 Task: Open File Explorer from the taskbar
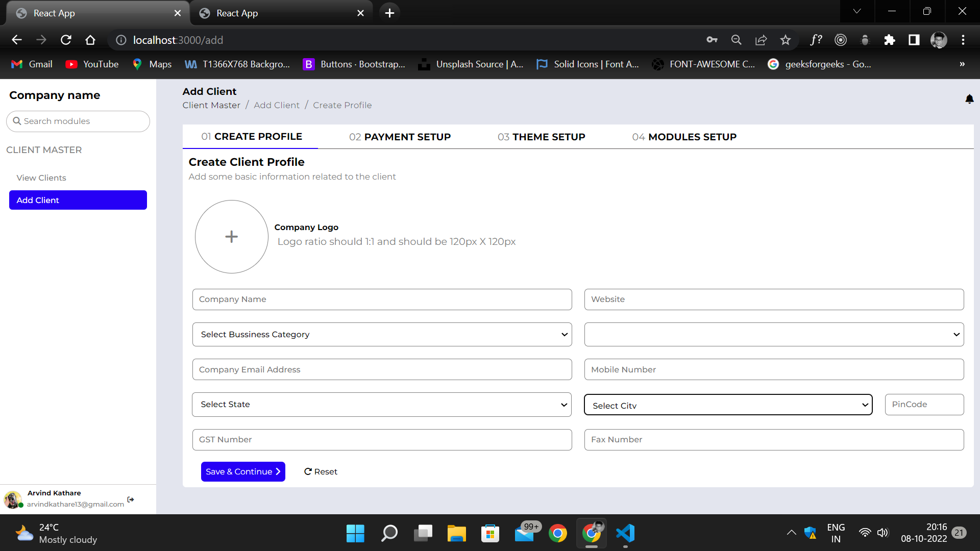pyautogui.click(x=456, y=533)
